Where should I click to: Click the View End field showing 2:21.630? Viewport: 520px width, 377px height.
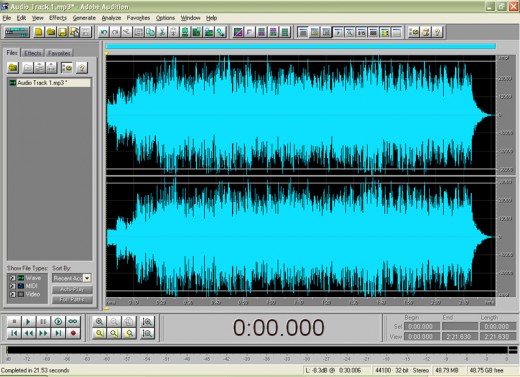tap(460, 337)
